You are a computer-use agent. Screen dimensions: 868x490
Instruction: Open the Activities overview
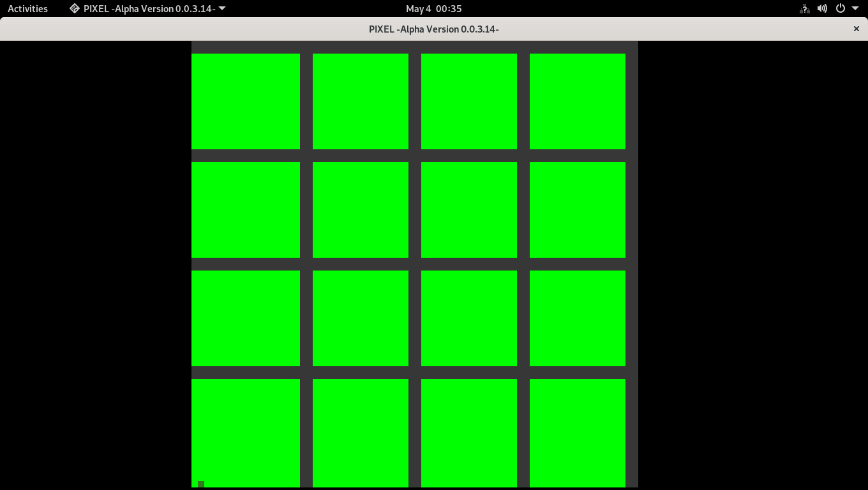[27, 8]
